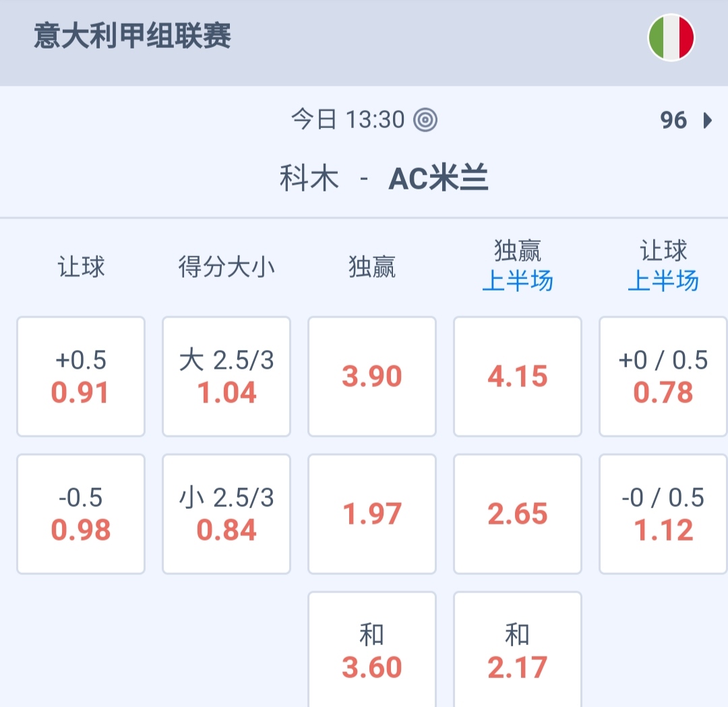Pick first-half handicap -0 / 0.5 at 1.12
Image resolution: width=728 pixels, height=707 pixels.
tap(663, 514)
